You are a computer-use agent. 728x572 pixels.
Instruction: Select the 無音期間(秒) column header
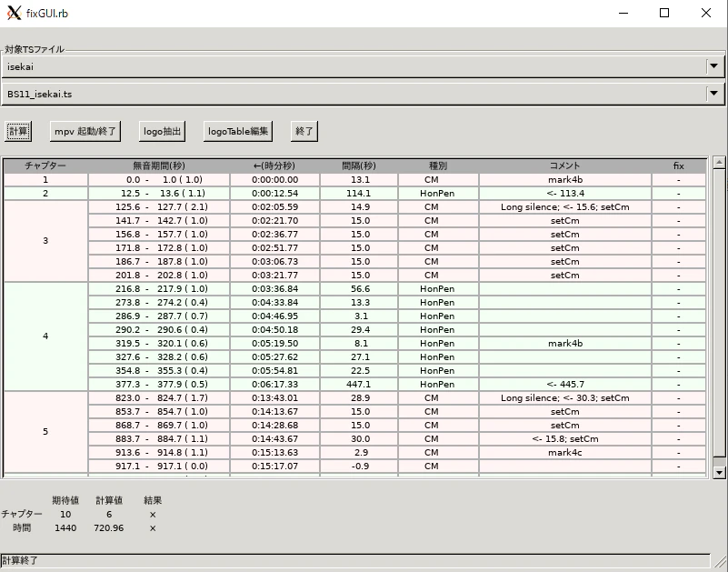click(159, 166)
